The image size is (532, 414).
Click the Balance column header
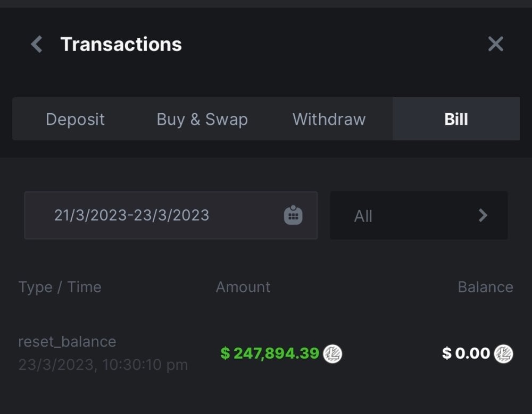click(x=485, y=287)
